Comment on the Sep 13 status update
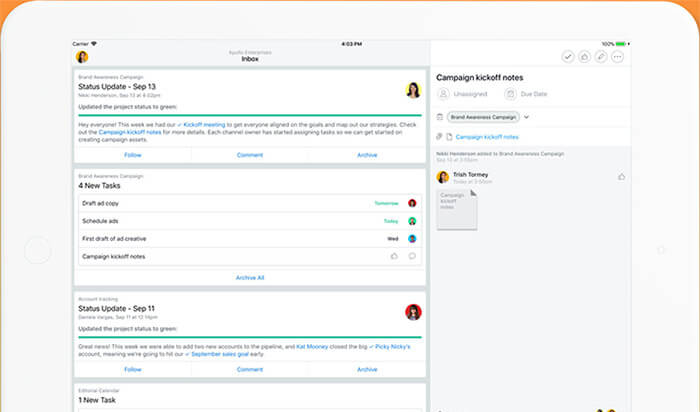This screenshot has height=412, width=700. coord(250,155)
